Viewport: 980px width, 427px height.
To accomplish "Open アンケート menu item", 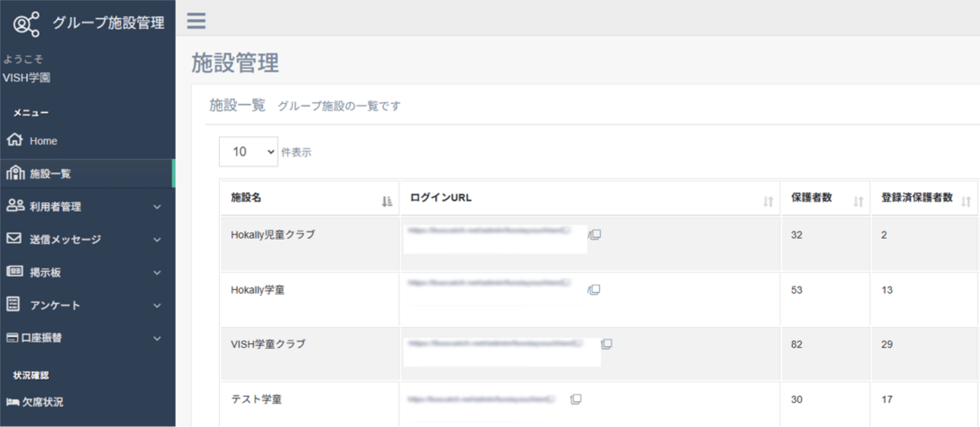I will pyautogui.click(x=88, y=305).
